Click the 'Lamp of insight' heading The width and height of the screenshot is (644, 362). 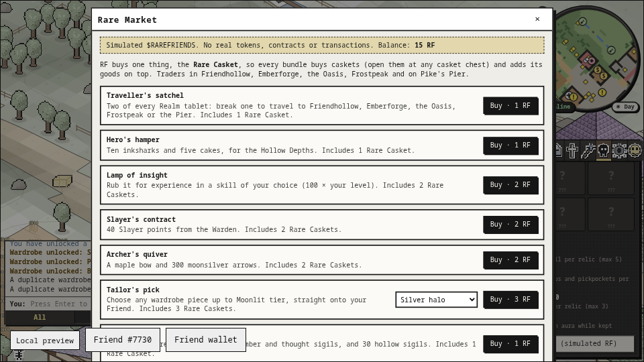(x=137, y=175)
